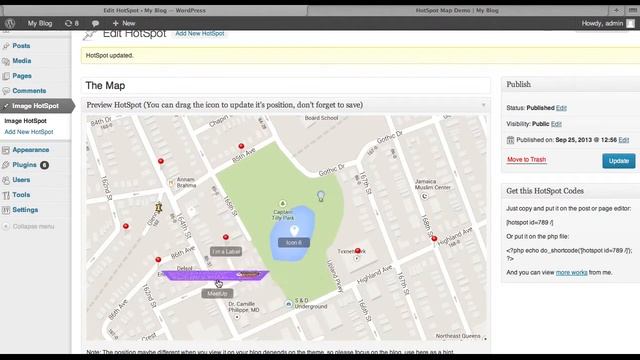Open the Plugins sidebar menu
This screenshot has width=640, height=360.
coord(24,165)
